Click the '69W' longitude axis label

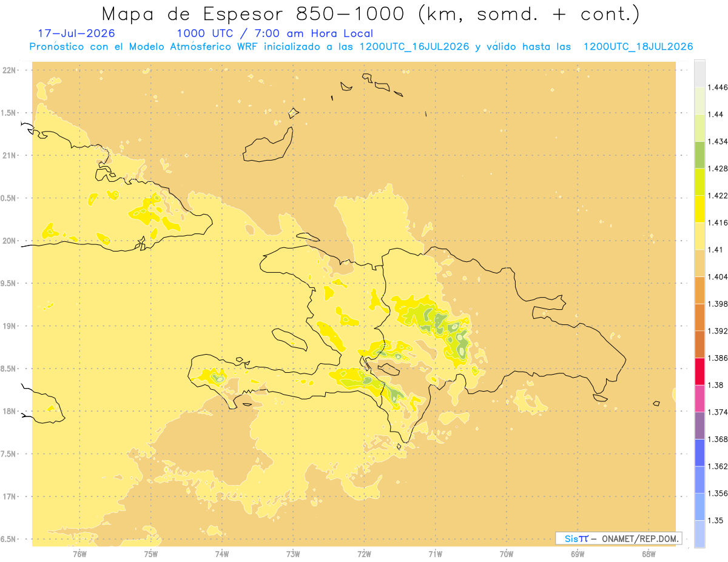click(578, 554)
